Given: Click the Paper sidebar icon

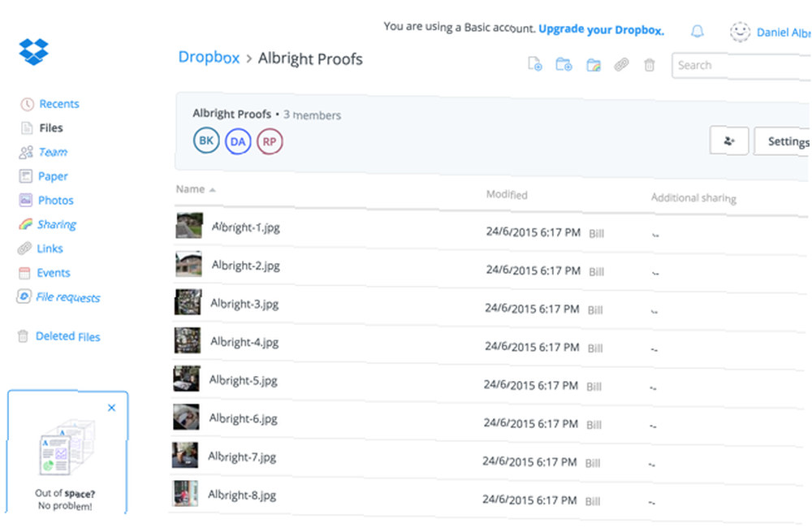Looking at the screenshot, I should point(25,176).
